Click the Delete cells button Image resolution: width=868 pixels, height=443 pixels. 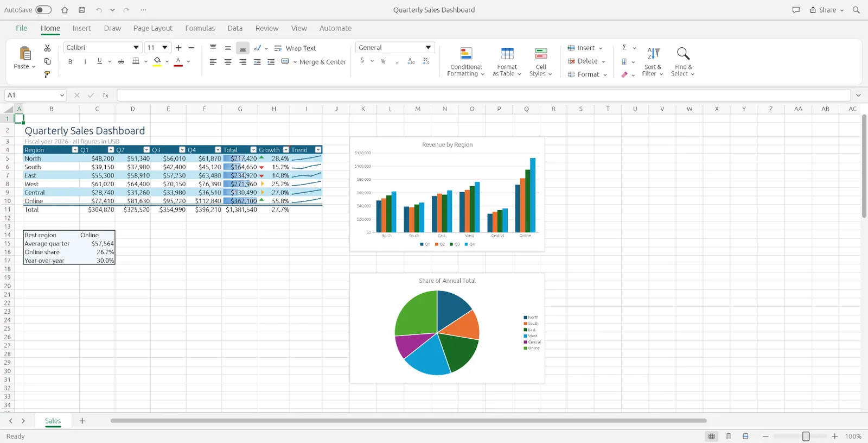coord(586,61)
